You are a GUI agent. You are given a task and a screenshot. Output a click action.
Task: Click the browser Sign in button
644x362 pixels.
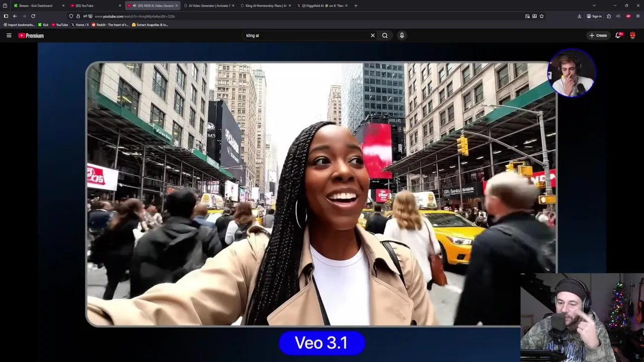click(x=594, y=16)
